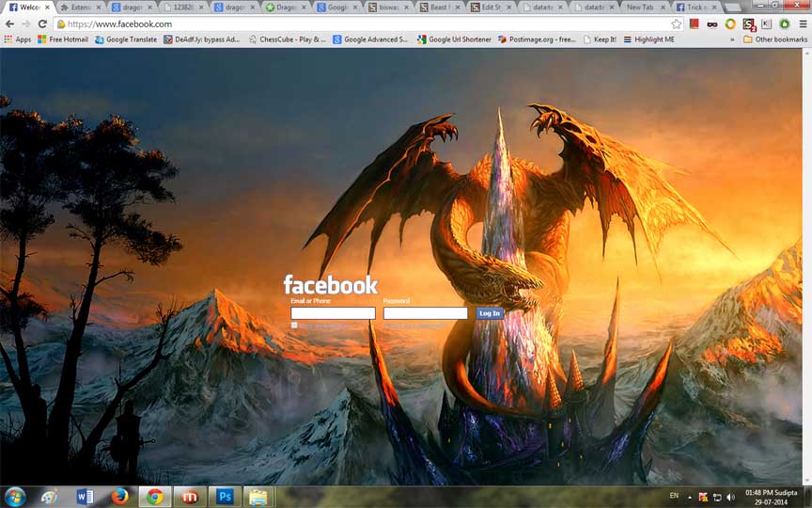Screen dimensions: 812x508
Task: Open the Keep It! bookmark
Action: (x=600, y=40)
